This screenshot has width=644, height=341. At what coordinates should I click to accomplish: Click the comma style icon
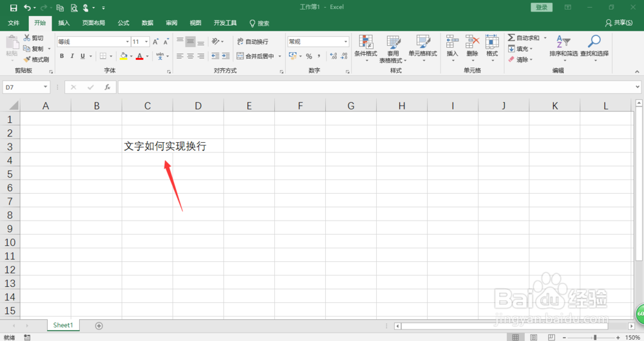tap(319, 56)
